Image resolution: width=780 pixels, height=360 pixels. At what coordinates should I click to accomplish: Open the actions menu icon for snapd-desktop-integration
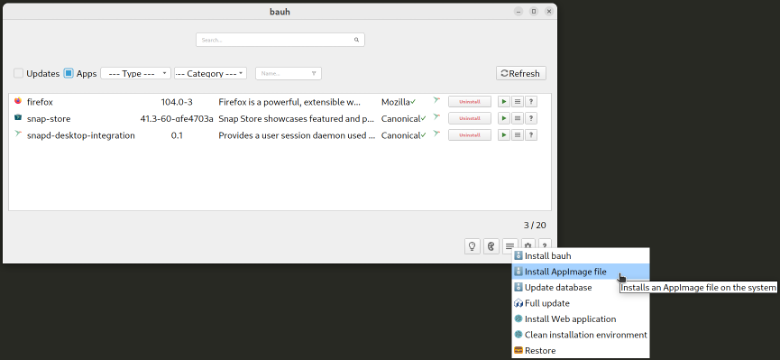pos(517,135)
